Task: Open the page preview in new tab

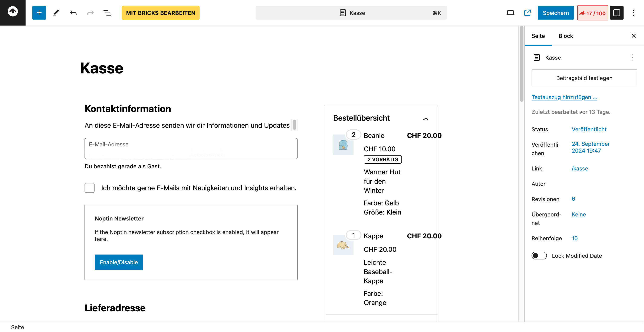Action: coord(527,13)
